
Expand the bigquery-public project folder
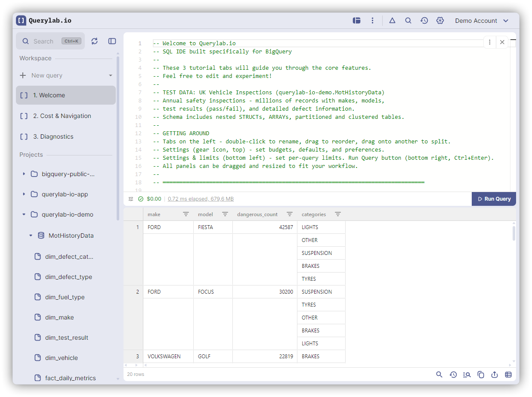tap(24, 174)
